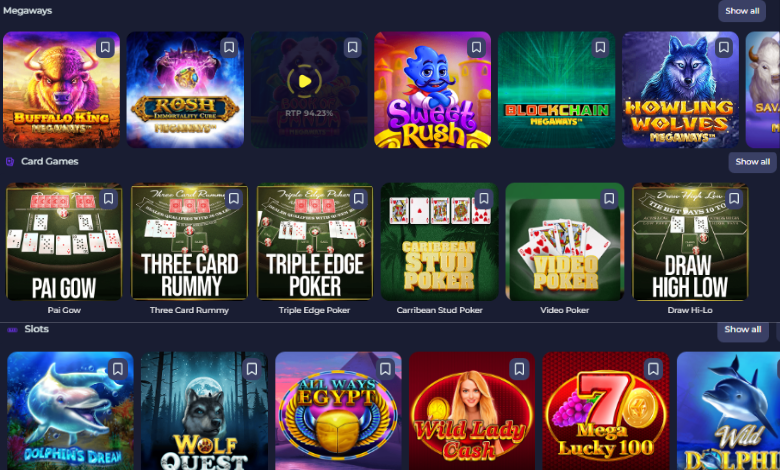780x470 pixels.
Task: Bookmark the Caribbean Stud Poker tile
Action: [484, 199]
